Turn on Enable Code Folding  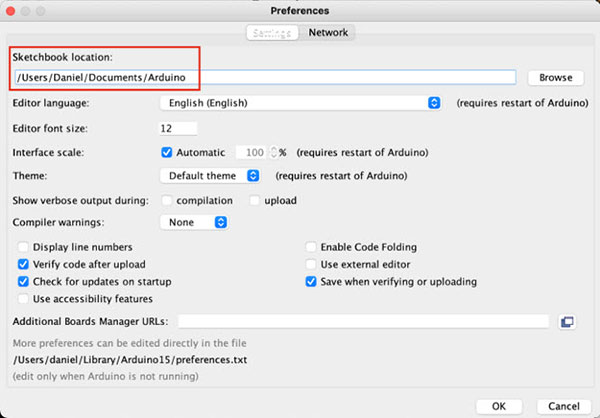pos(311,247)
